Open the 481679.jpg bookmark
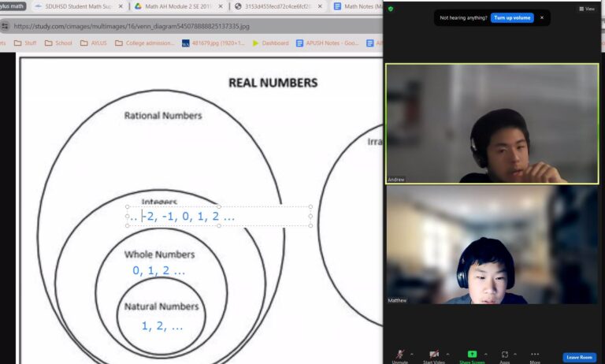Image resolution: width=605 pixels, height=364 pixels. 213,43
